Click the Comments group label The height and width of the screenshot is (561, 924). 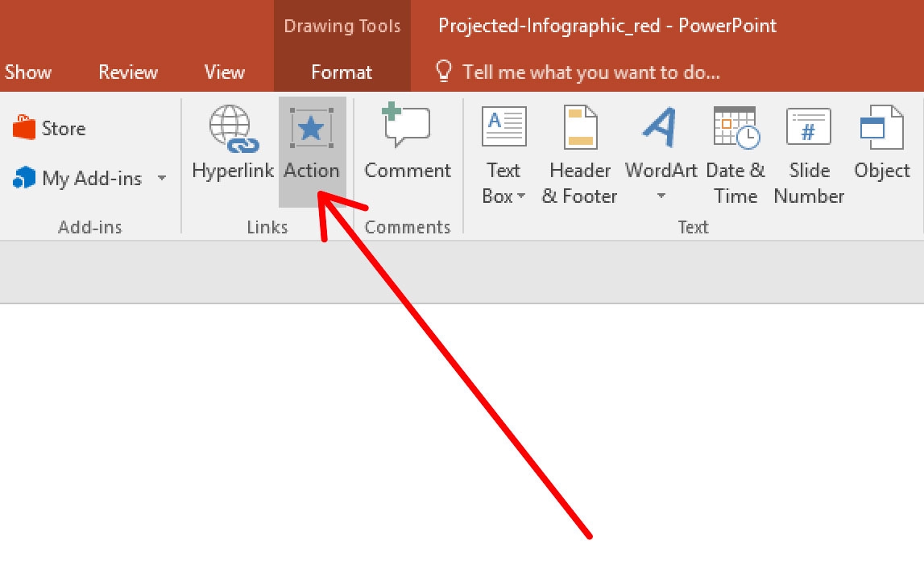pos(408,226)
